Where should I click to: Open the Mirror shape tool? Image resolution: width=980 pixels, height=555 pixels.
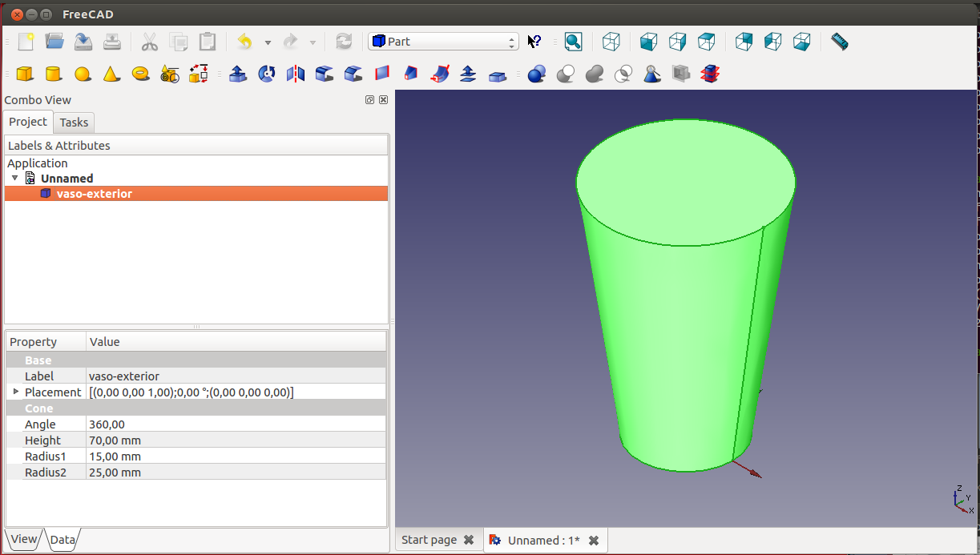[x=296, y=74]
